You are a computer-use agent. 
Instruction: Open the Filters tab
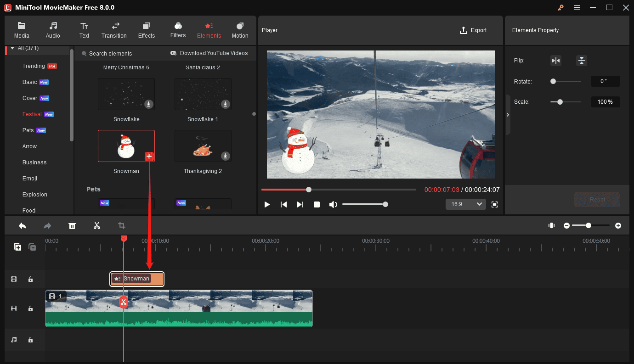[x=178, y=30]
